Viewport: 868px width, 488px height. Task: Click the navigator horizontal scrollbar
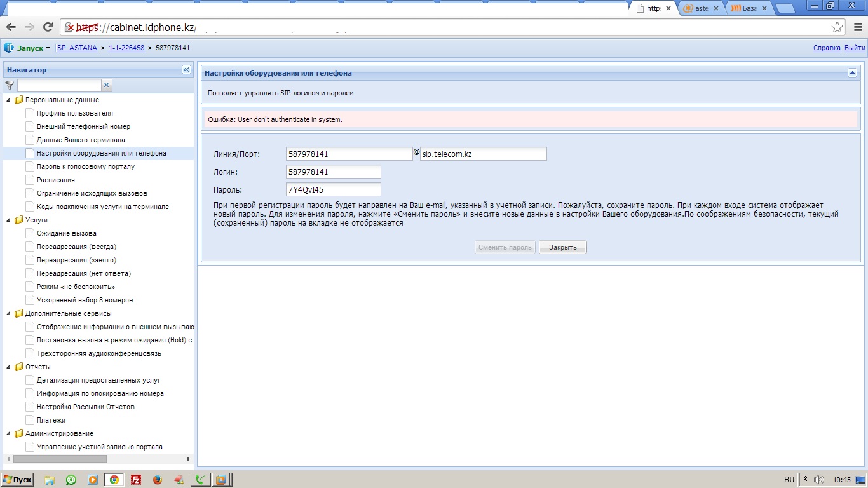coord(60,459)
